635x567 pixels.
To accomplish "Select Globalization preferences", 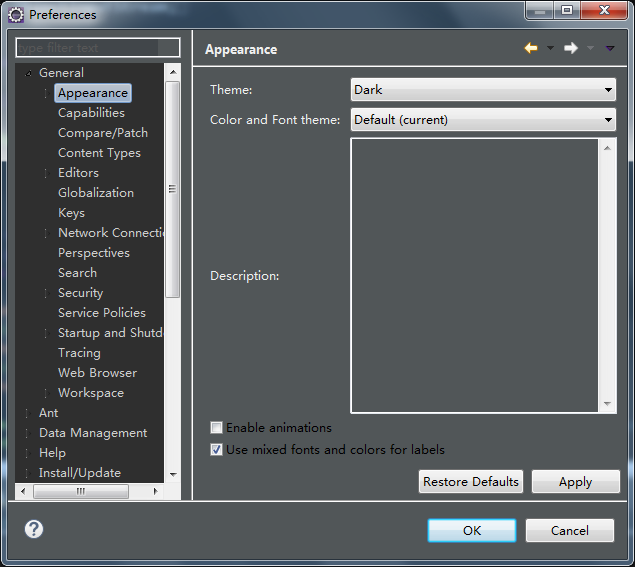I will pos(96,193).
